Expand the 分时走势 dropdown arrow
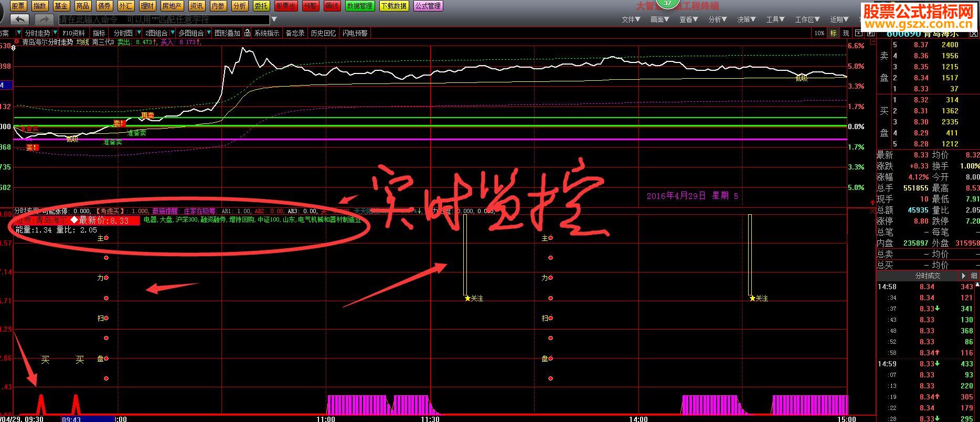This screenshot has height=422, width=980. tap(54, 33)
